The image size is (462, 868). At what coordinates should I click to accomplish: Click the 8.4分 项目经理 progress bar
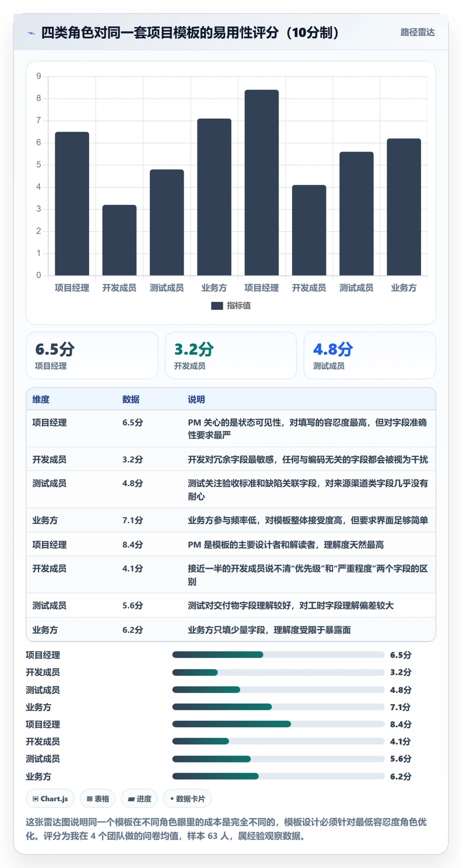click(278, 724)
